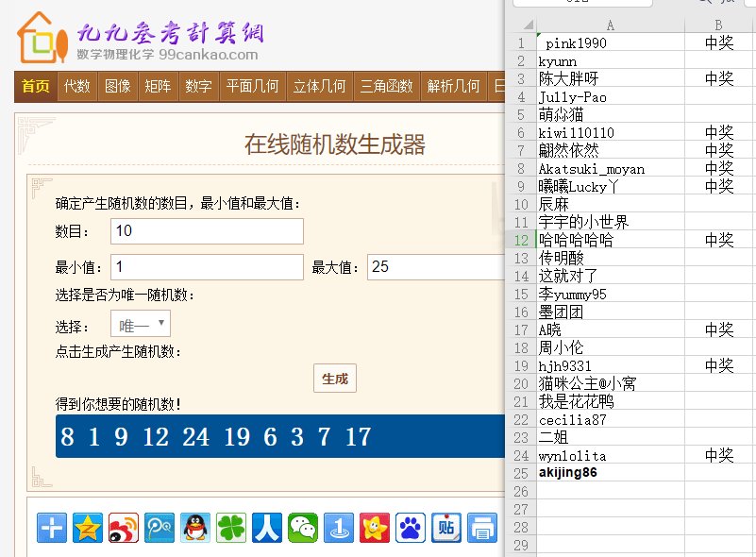Select cell containing 哈哈哈哈哈

click(x=611, y=240)
